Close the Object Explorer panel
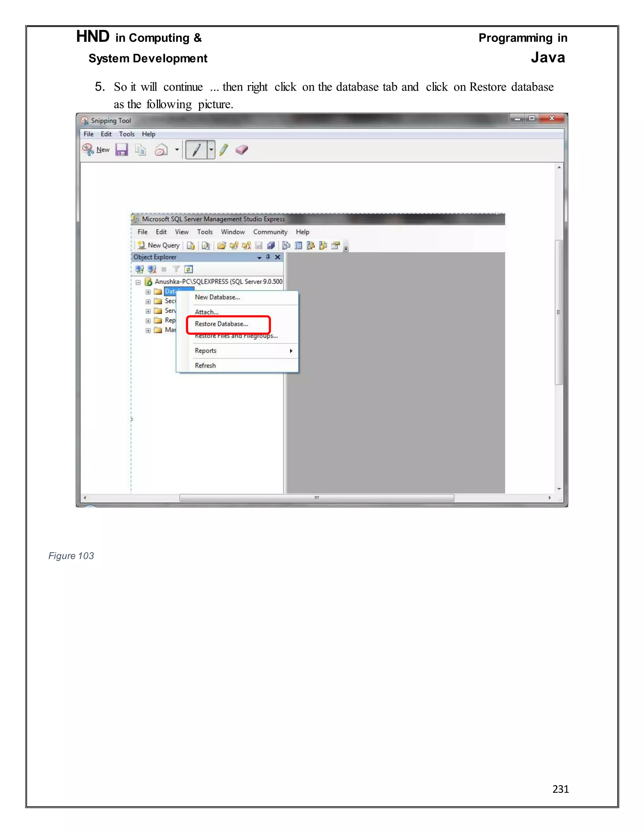 point(278,257)
